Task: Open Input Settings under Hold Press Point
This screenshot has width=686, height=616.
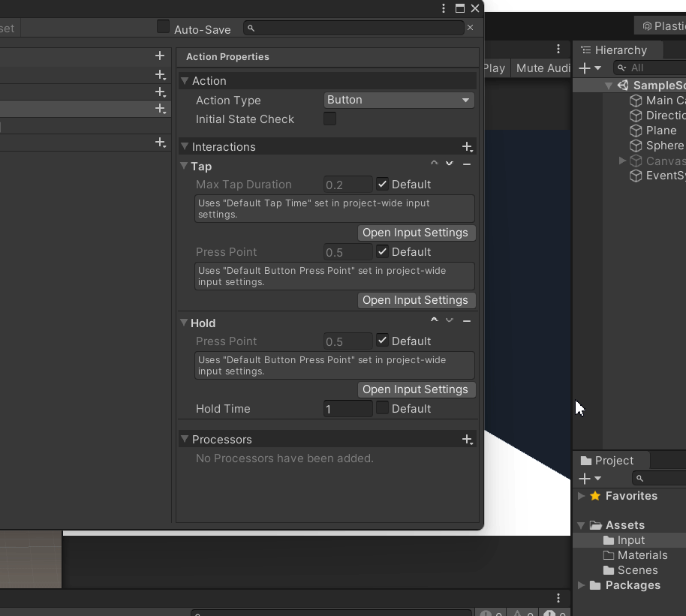Action: 416,389
